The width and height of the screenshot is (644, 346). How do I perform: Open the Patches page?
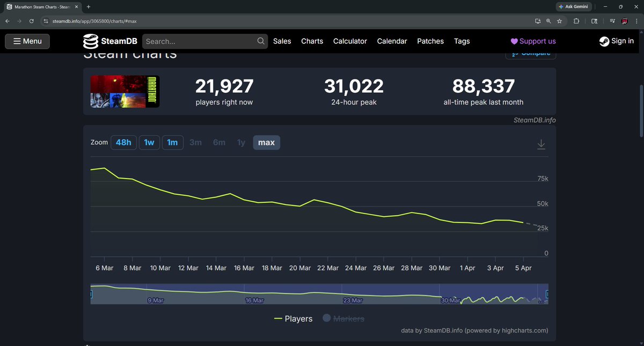(430, 41)
